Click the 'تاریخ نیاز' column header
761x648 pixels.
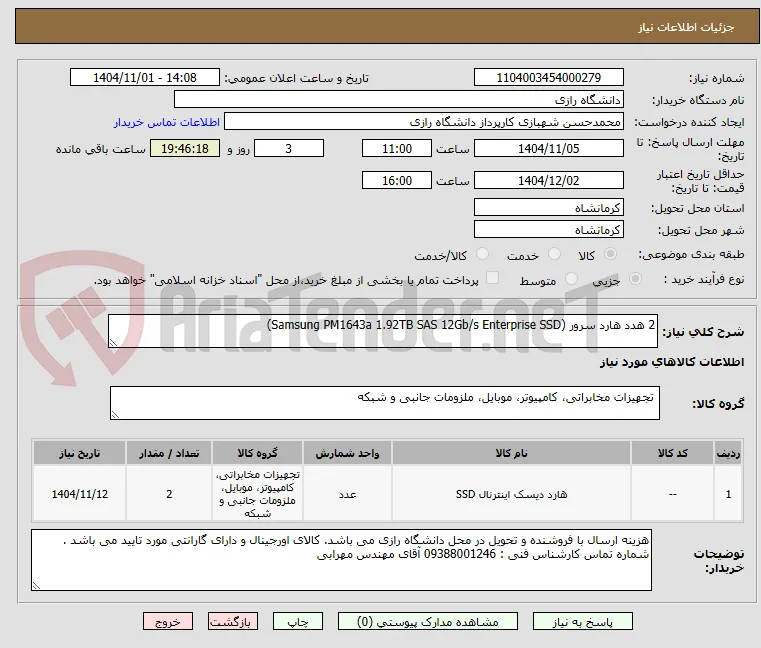click(80, 453)
